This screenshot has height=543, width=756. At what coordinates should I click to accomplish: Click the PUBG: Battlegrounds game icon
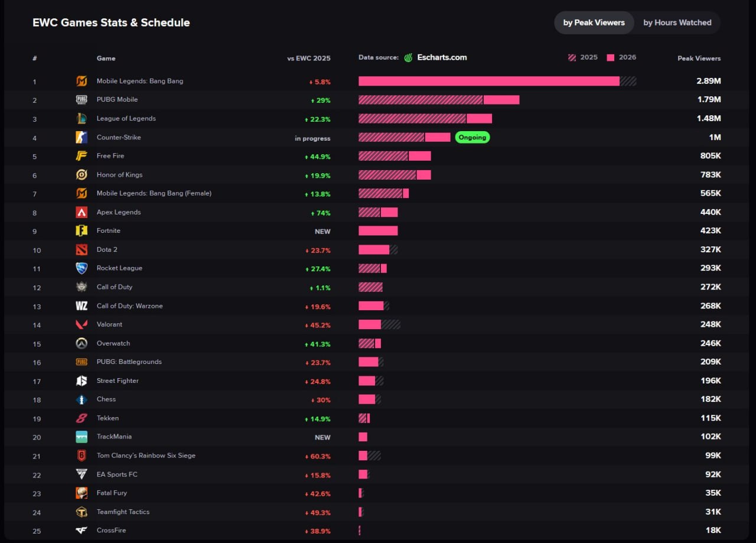(x=82, y=362)
